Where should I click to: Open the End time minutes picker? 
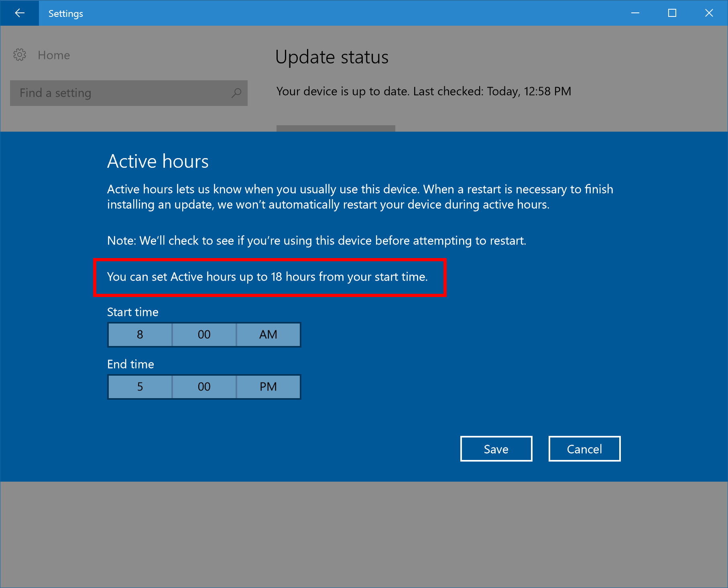[x=204, y=387]
